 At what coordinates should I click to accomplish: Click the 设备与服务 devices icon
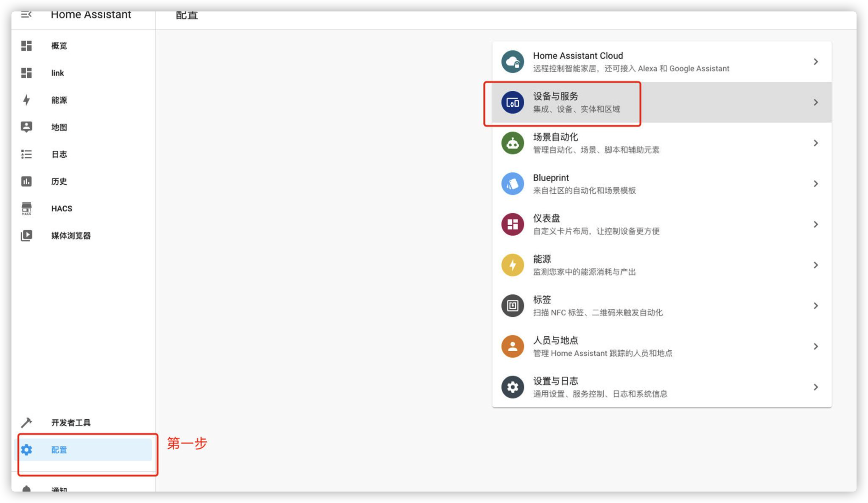[513, 102]
